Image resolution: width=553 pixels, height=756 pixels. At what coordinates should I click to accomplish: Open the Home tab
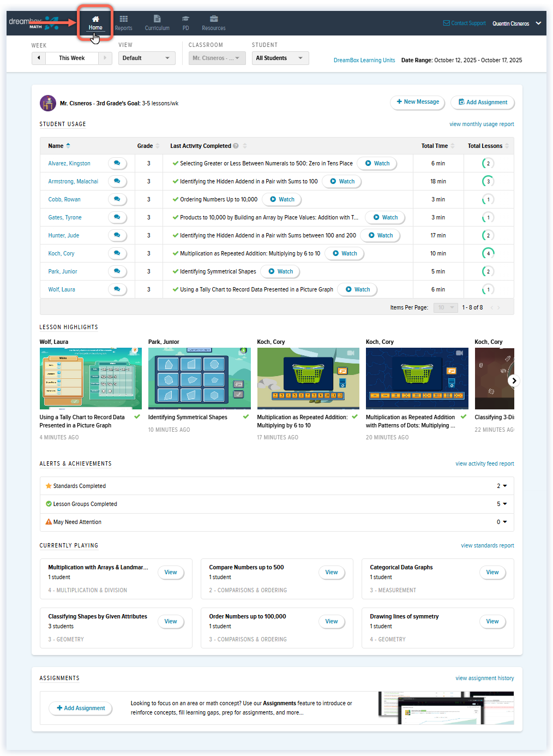(95, 23)
